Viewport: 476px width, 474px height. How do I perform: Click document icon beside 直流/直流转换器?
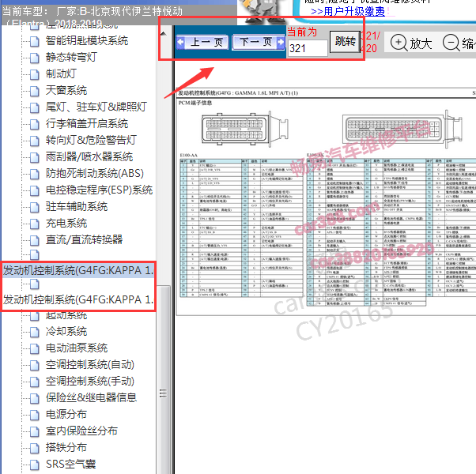tap(35, 241)
